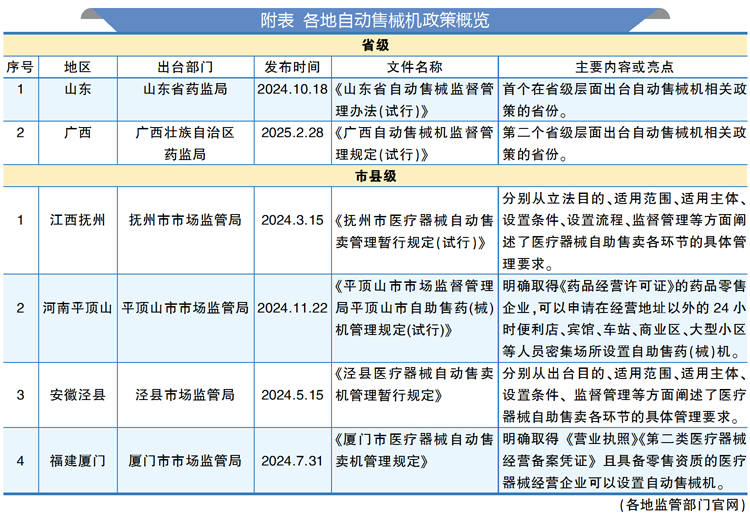Select the 省级 section header
This screenshot has height=517, width=750.
tap(375, 45)
